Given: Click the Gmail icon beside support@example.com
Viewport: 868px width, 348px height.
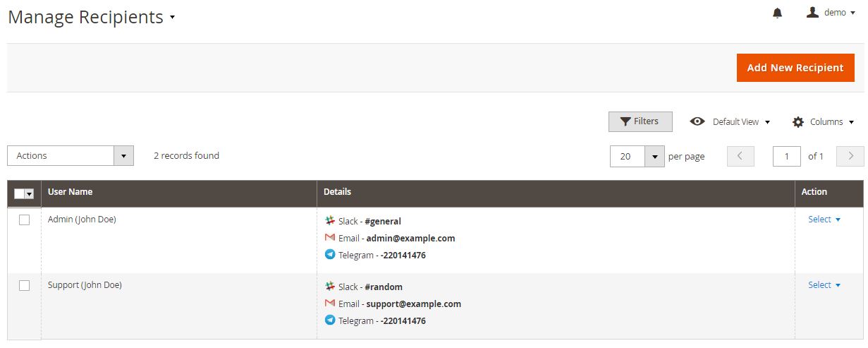Looking at the screenshot, I should click(330, 304).
